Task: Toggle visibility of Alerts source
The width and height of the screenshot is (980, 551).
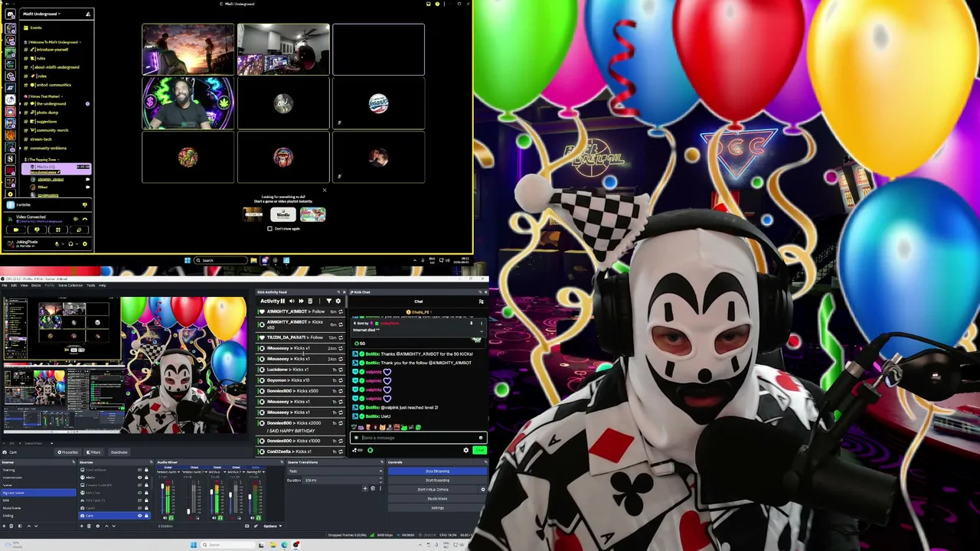Action: (x=139, y=478)
